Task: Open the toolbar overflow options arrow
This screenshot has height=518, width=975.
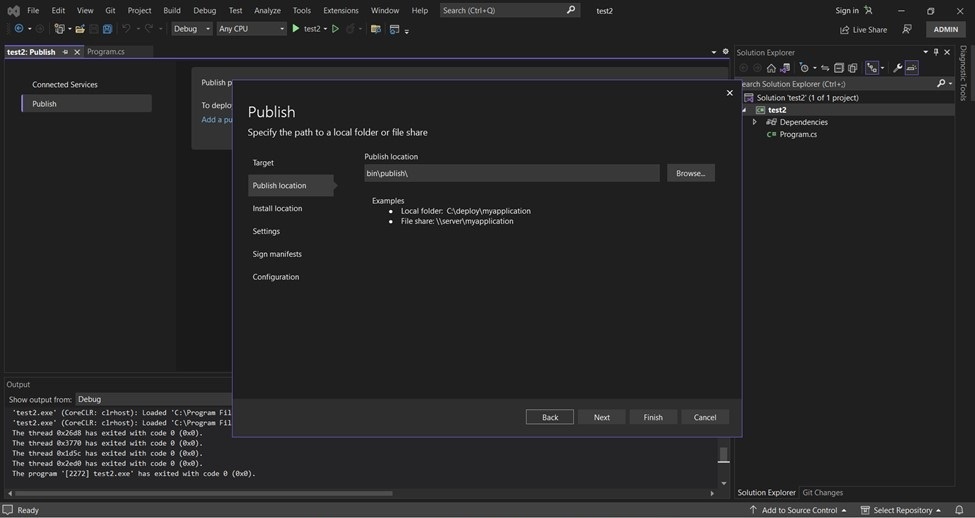Action: point(407,30)
